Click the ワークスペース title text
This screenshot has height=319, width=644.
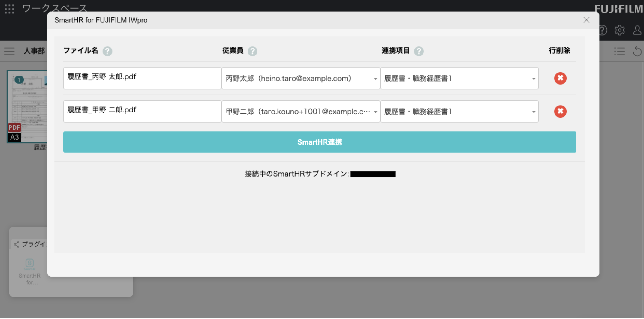55,8
